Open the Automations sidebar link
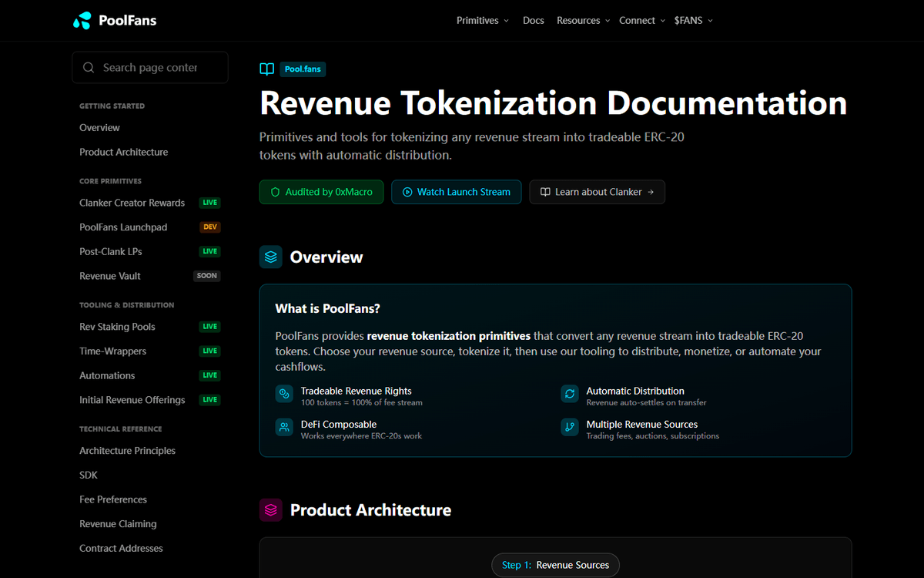This screenshot has width=924, height=578. point(107,376)
